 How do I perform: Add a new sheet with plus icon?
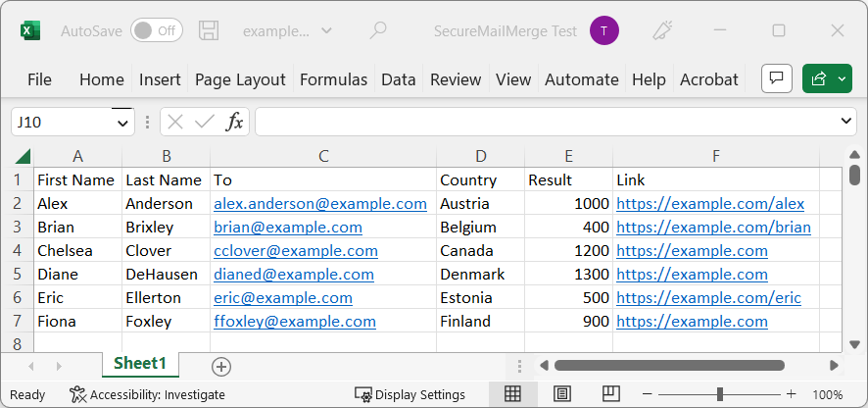(x=221, y=366)
